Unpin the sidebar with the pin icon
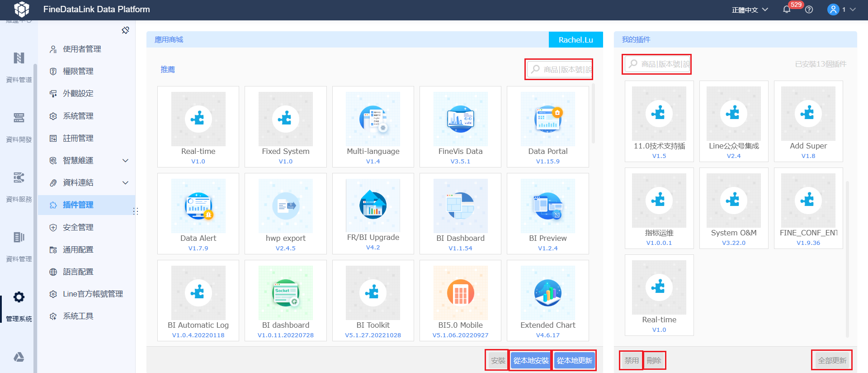Screen dimensions: 868x373 126,30
